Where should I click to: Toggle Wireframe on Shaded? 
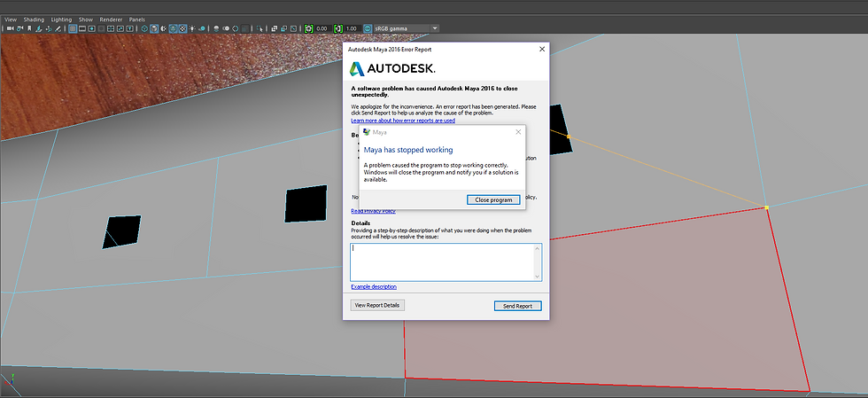[x=173, y=27]
